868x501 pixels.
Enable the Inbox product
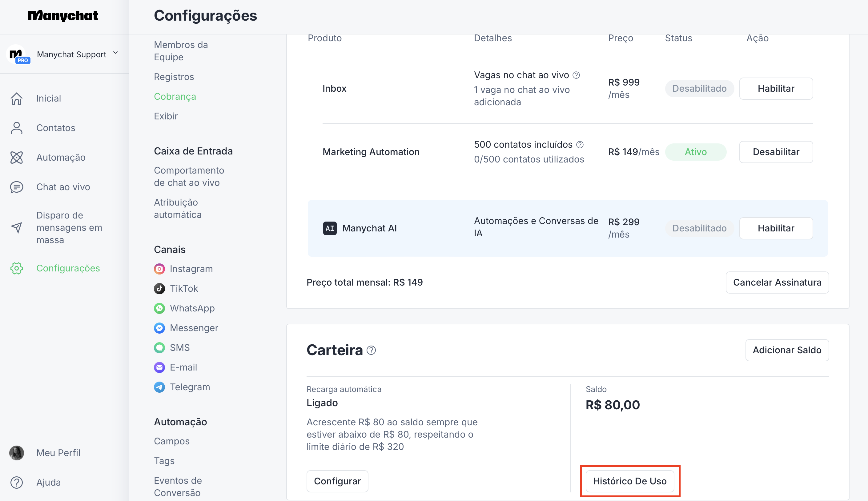click(x=776, y=88)
